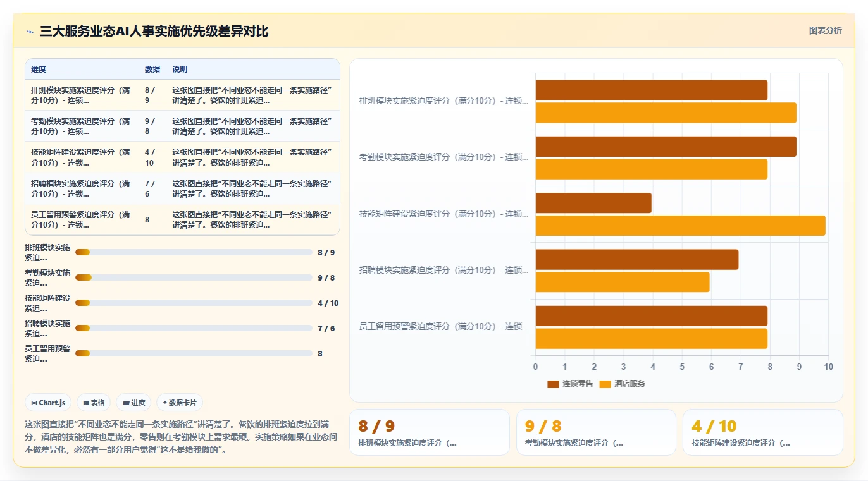Click 技能矩阵建设紧迫度评分 dimension cell in the table

pos(82,157)
